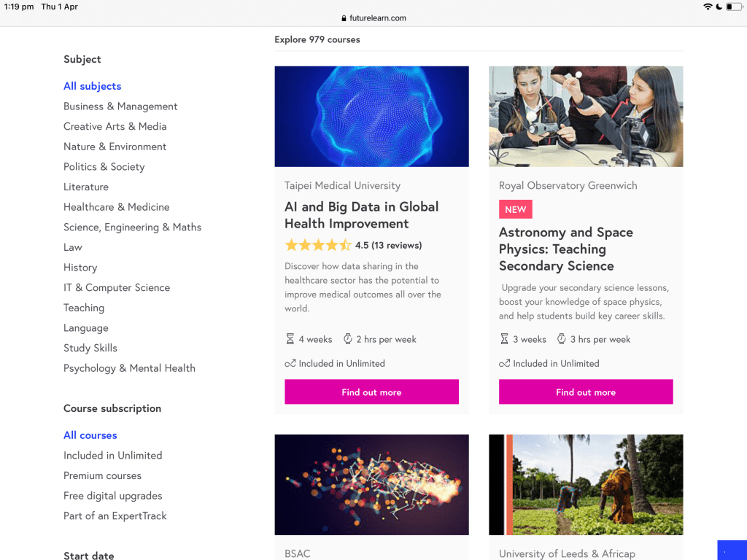Click Find out more for Astronomy course

[586, 392]
